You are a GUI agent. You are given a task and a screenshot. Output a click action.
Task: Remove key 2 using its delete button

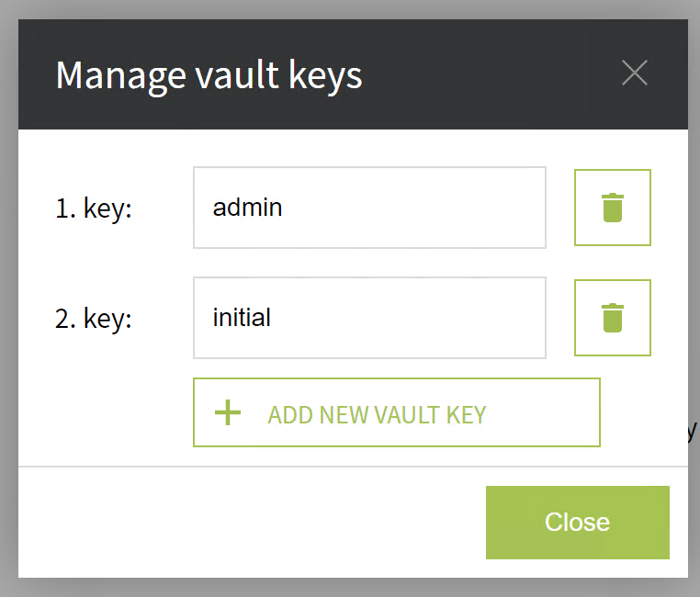[x=613, y=318]
